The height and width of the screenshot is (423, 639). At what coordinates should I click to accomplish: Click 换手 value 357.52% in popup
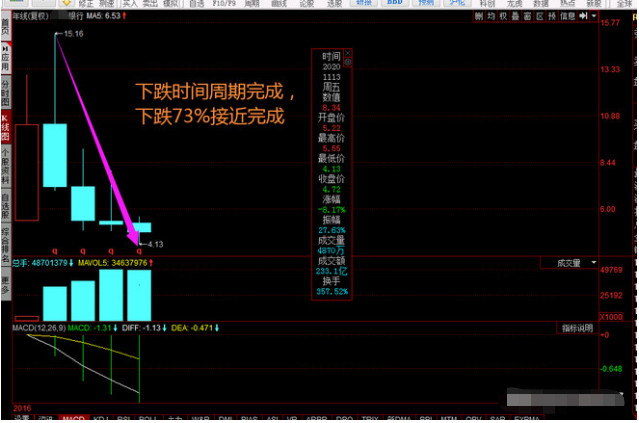coord(332,292)
